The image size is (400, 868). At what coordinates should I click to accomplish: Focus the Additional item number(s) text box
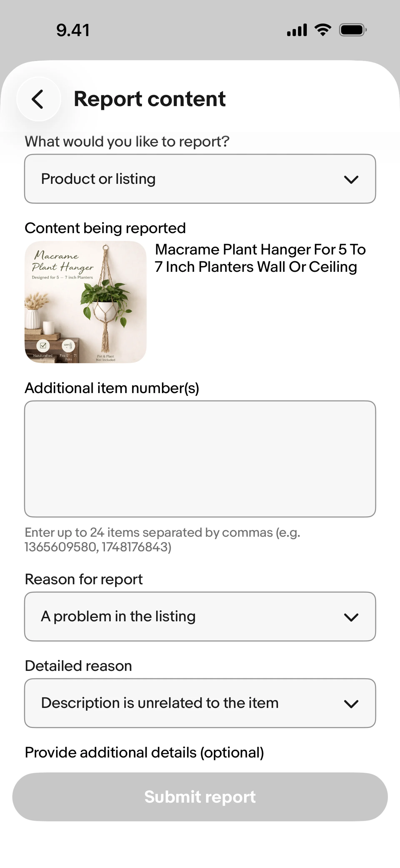pyautogui.click(x=200, y=459)
